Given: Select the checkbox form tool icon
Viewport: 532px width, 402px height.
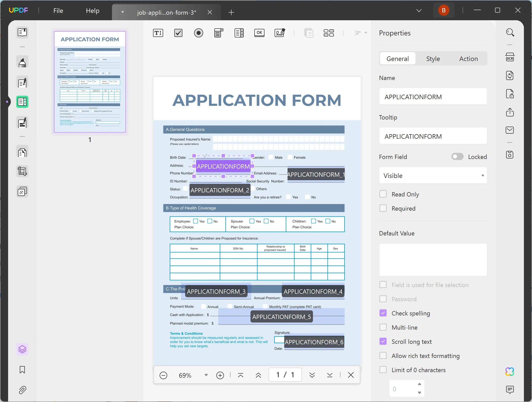Looking at the screenshot, I should click(x=178, y=32).
